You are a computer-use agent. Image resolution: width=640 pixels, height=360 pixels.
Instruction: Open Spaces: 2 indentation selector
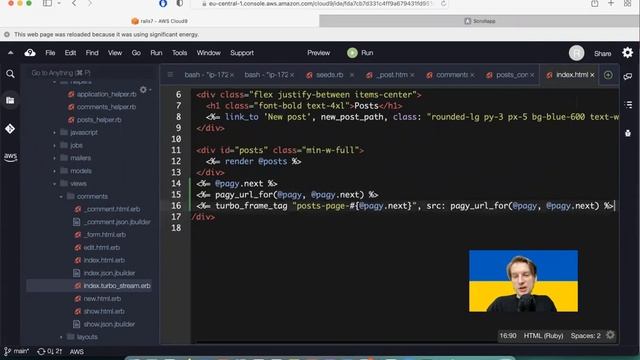(x=585, y=336)
